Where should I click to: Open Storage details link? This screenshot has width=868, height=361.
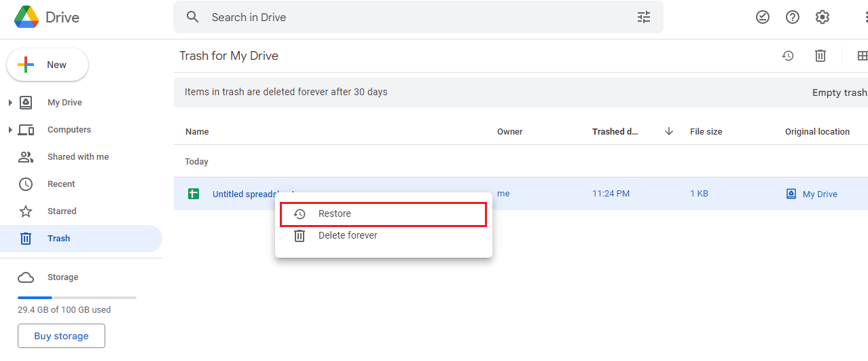[62, 277]
